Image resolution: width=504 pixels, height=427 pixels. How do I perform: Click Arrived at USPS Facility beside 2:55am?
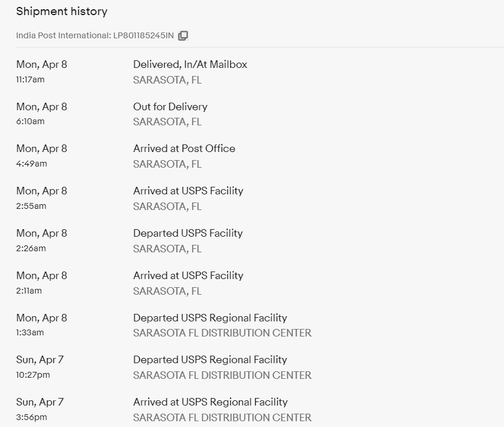click(x=188, y=191)
